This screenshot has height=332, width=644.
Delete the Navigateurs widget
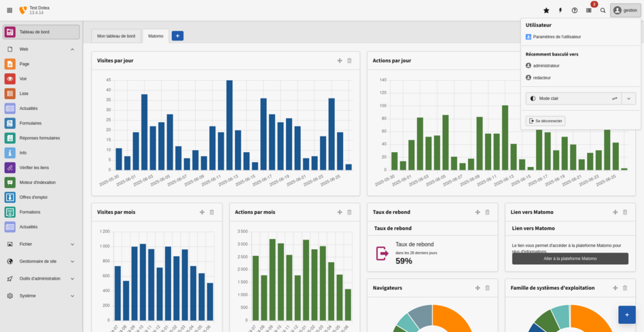488,288
